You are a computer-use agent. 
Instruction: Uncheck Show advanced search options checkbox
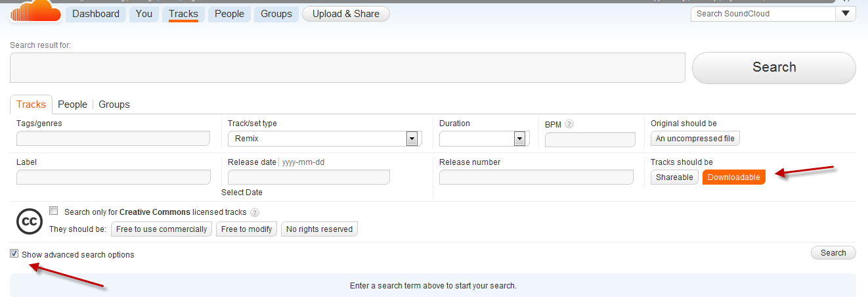[14, 254]
